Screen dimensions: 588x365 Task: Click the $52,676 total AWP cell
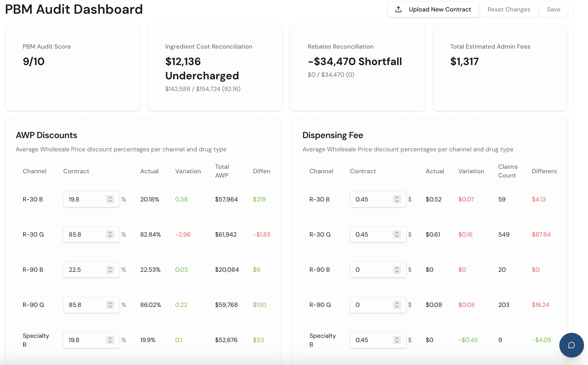(x=226, y=340)
